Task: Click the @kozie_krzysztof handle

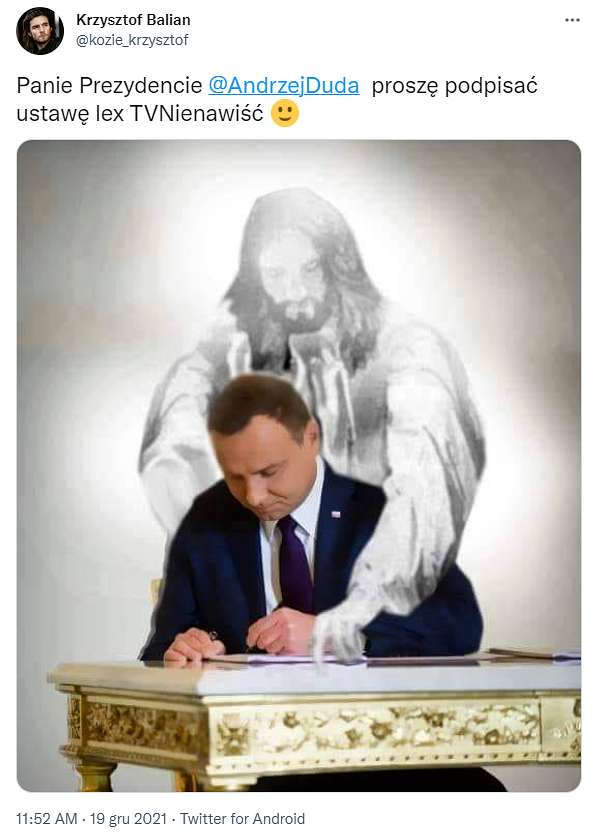Action: click(x=132, y=40)
